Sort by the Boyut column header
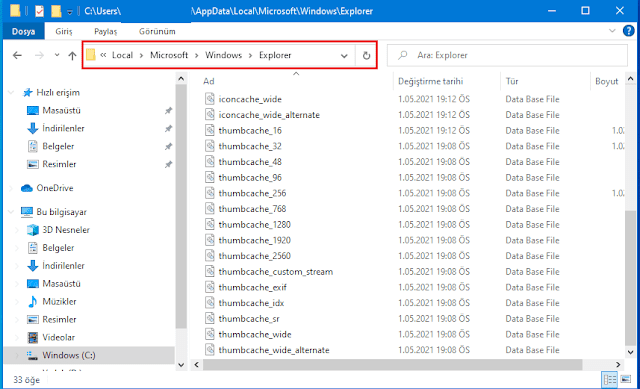Screen dimensions: 640x389 click(x=607, y=81)
